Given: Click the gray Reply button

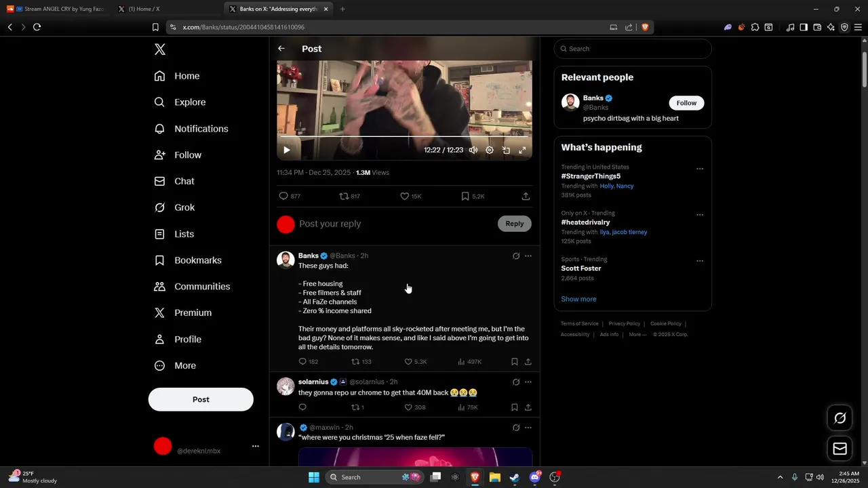Looking at the screenshot, I should coord(515,224).
